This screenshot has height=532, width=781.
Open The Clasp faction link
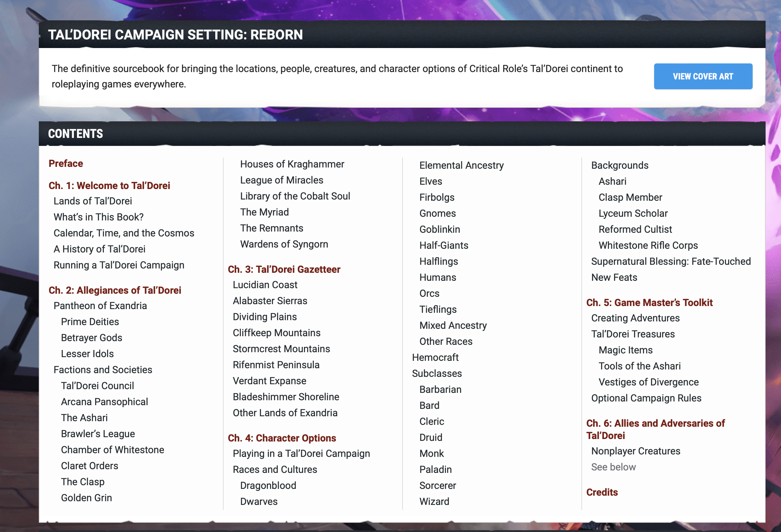tap(83, 482)
